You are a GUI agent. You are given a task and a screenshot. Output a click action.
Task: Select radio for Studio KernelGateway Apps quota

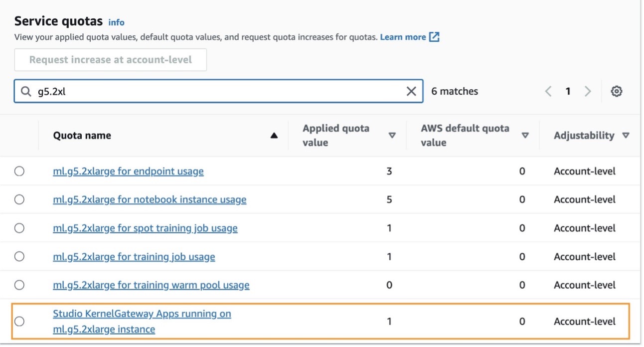click(19, 321)
